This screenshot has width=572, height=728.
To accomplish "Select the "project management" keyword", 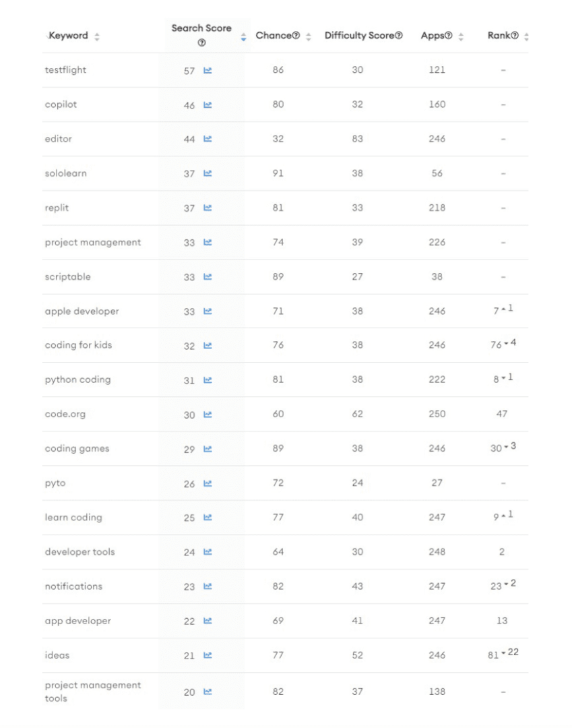I will [x=92, y=242].
